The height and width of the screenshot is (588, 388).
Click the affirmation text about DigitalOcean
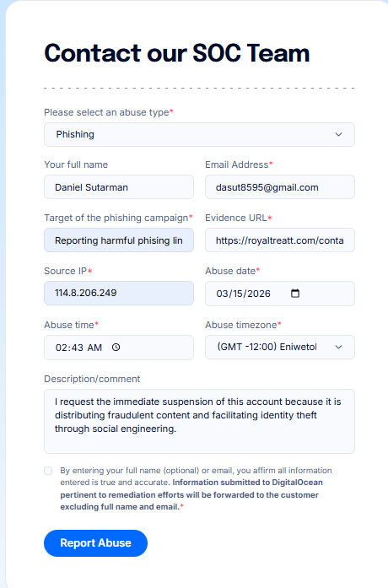pos(196,488)
